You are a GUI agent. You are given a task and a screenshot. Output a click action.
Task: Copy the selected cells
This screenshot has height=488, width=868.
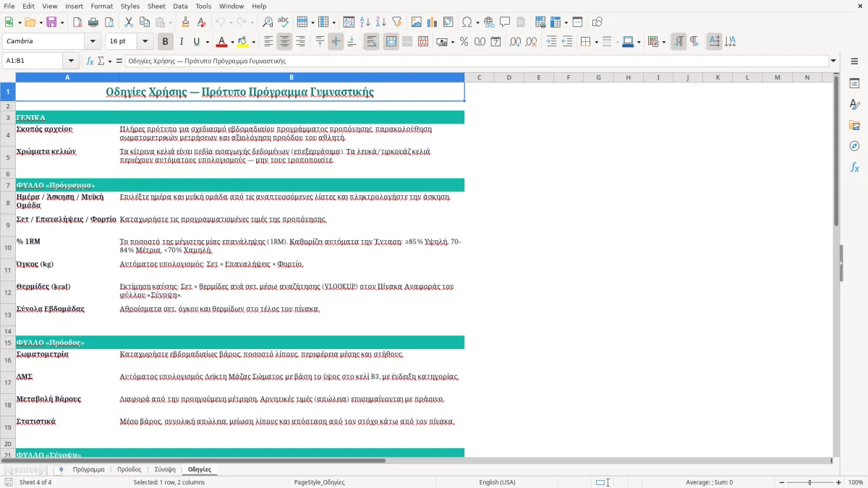coord(145,22)
